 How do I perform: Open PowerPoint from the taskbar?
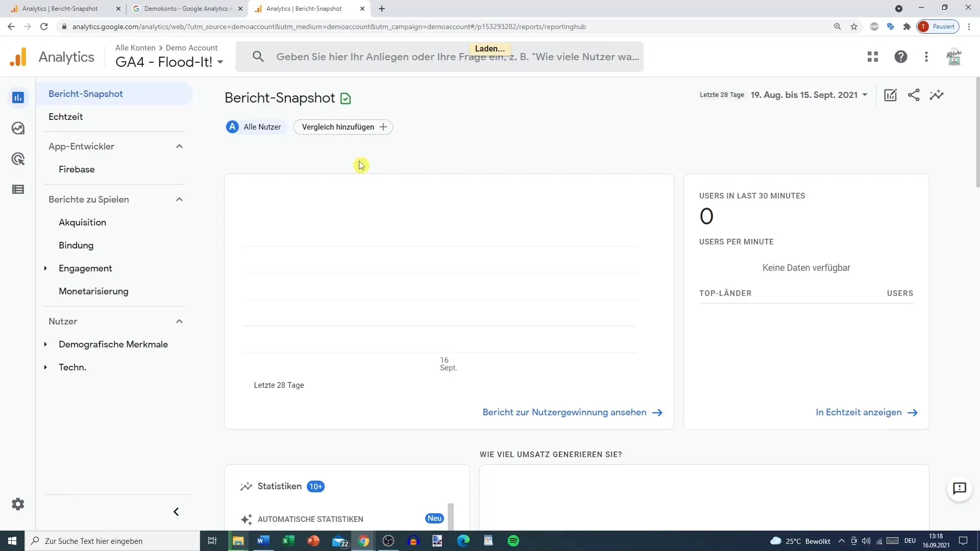(313, 541)
